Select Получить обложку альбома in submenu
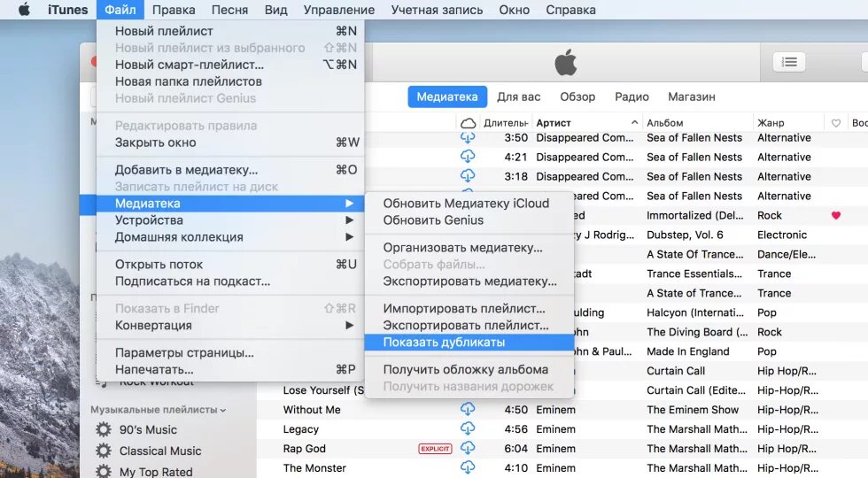Viewport: 868px width, 478px height. (469, 369)
